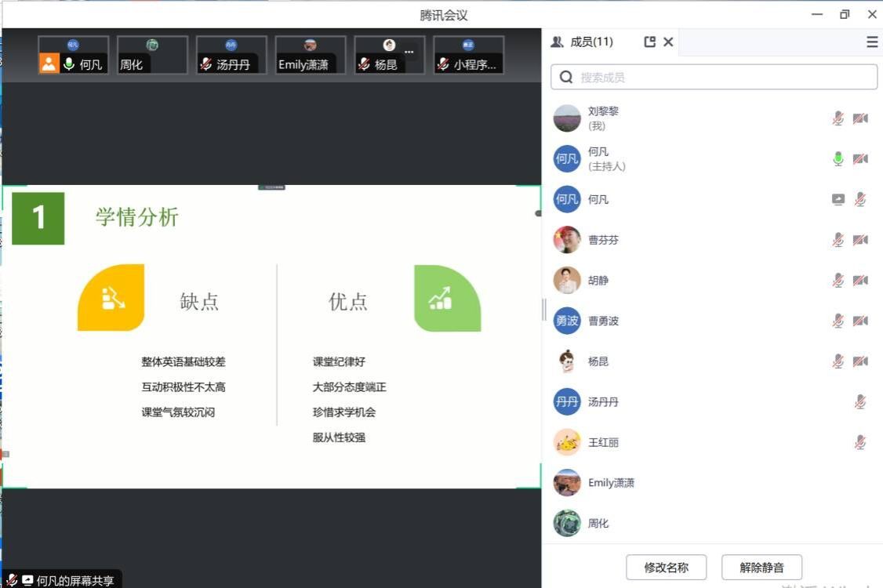Close the members panel
Screen dimensions: 883x588
(668, 42)
